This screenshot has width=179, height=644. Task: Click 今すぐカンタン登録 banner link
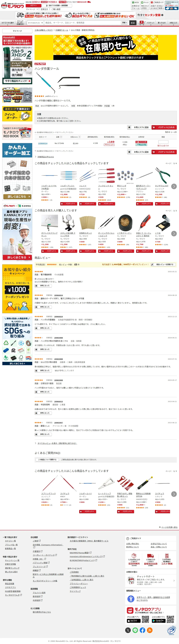point(150,15)
